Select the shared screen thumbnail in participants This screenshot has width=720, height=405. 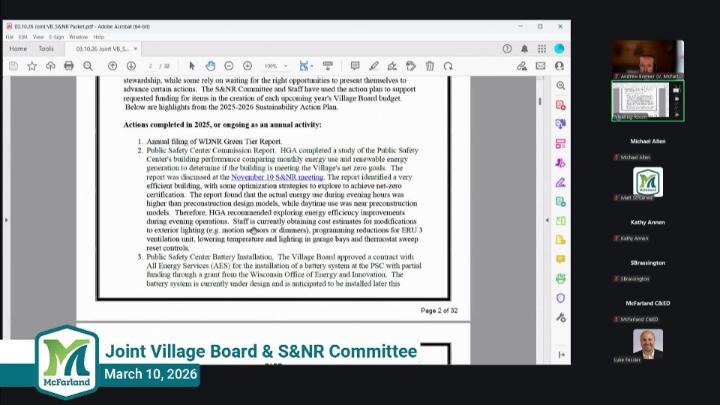click(647, 101)
